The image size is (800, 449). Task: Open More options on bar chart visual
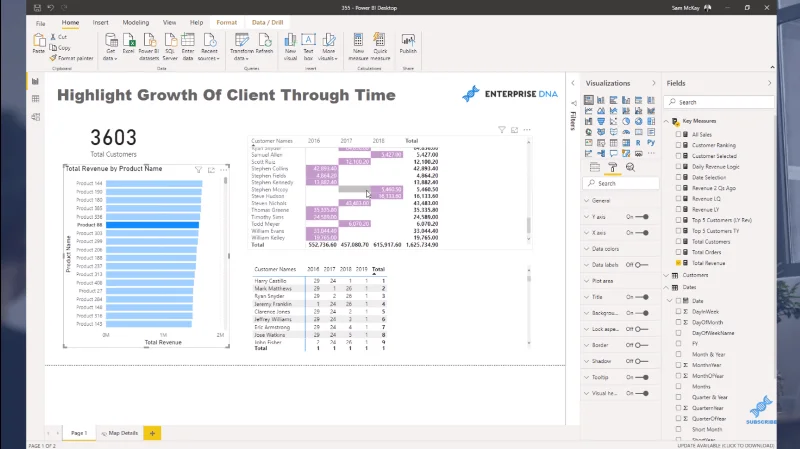[223, 170]
